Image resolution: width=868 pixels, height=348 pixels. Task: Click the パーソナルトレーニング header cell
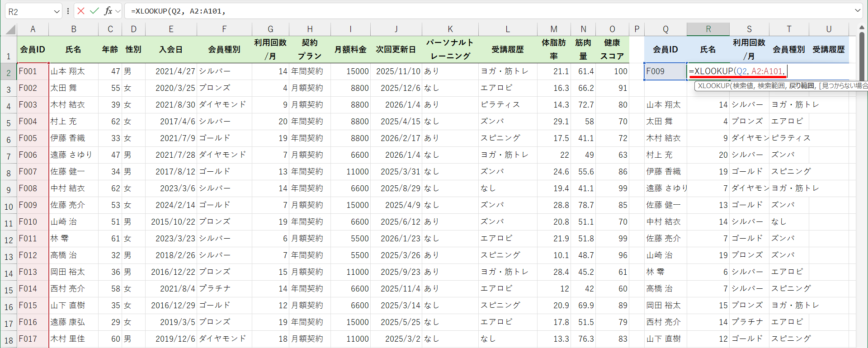click(450, 49)
